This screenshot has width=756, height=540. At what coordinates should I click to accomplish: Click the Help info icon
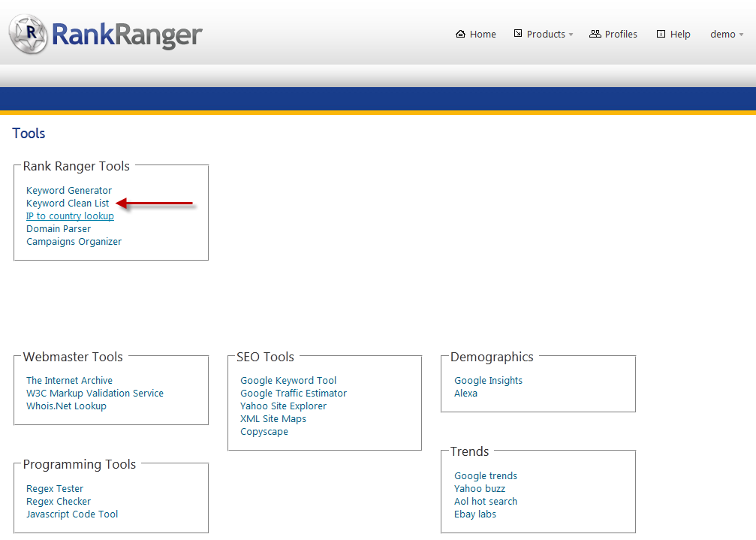tap(661, 34)
